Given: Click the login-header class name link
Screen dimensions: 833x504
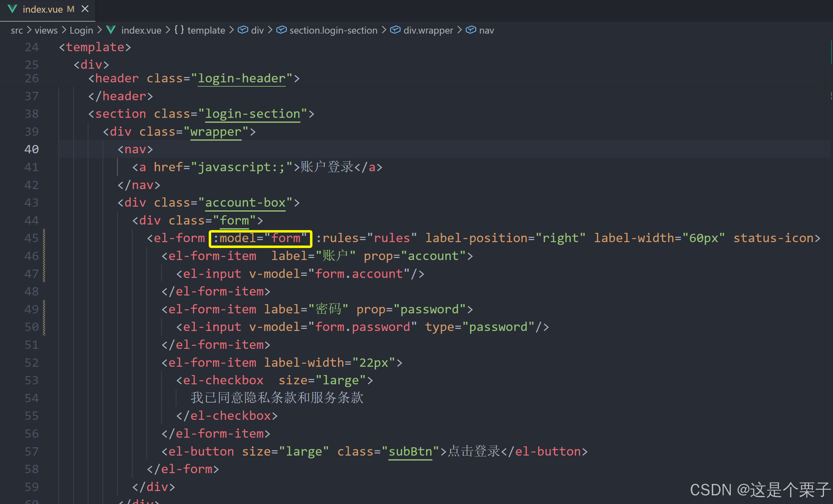Looking at the screenshot, I should click(x=241, y=79).
